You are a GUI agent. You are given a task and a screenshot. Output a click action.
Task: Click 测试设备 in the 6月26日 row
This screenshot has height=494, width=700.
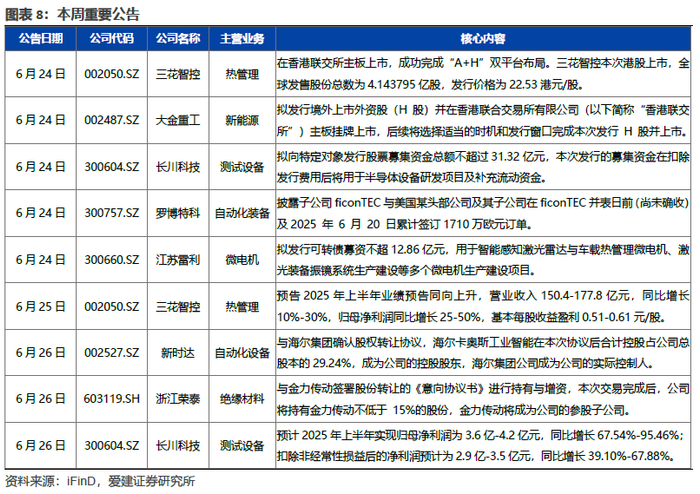[242, 445]
